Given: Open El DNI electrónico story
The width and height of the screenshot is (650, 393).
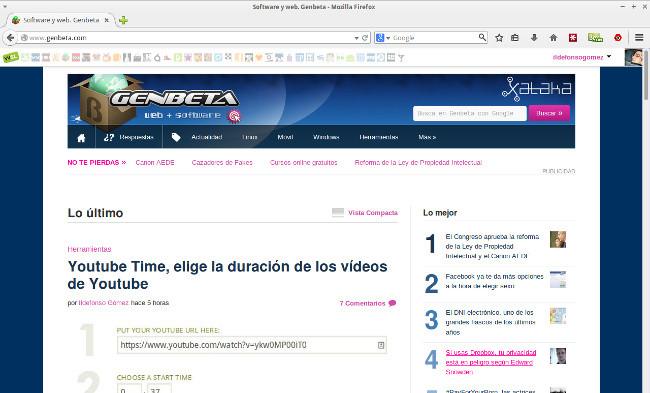Looking at the screenshot, I should point(490,322).
